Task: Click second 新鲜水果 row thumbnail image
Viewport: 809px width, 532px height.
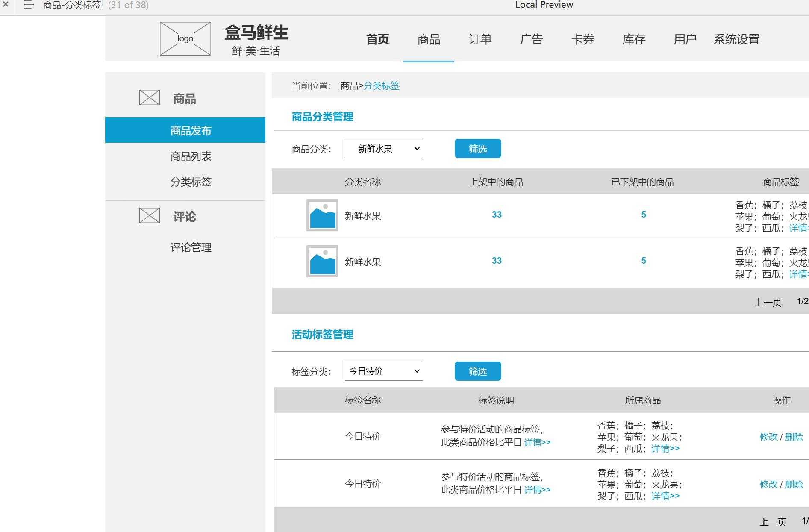Action: (x=322, y=261)
